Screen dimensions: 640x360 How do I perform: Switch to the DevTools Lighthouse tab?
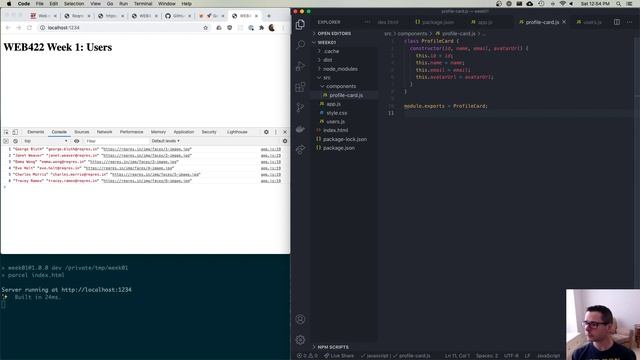click(237, 132)
